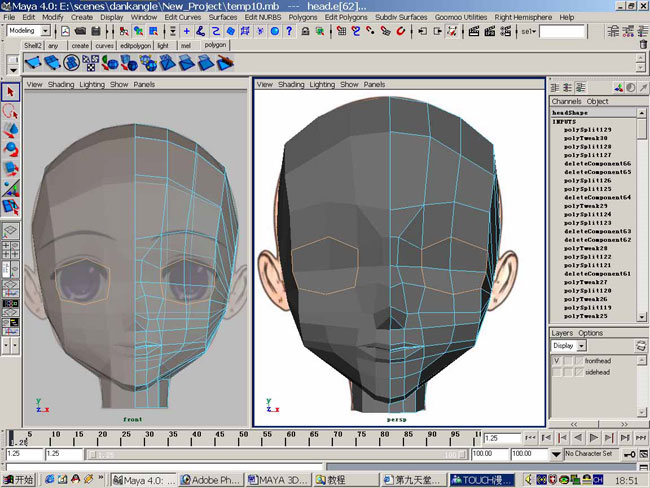Select the single perspective layout icon

[x=10, y=230]
